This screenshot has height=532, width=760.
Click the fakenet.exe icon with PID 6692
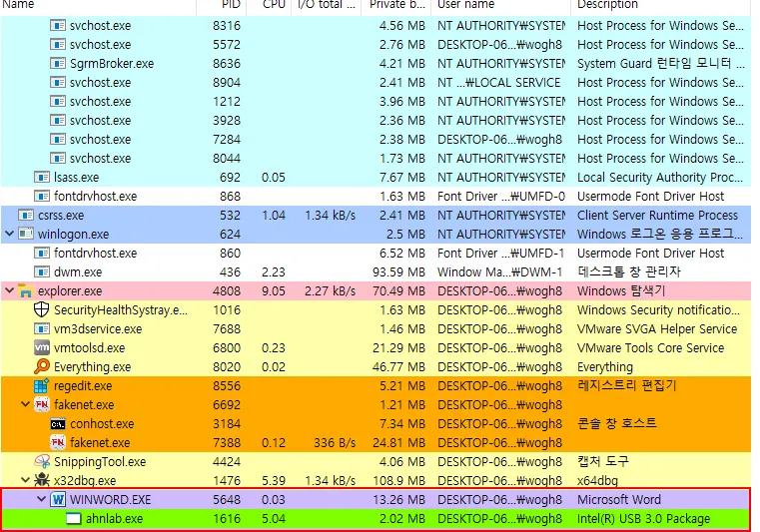coord(42,404)
